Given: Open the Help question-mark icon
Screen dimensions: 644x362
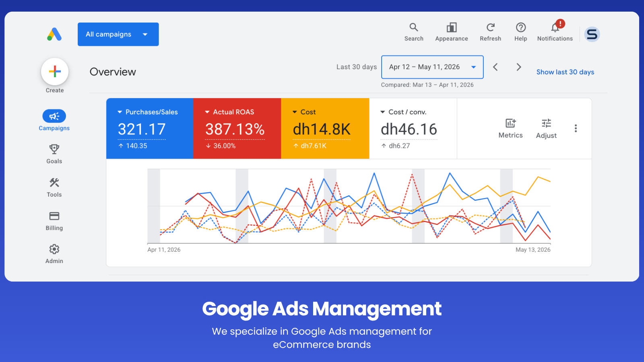Looking at the screenshot, I should pos(521,27).
